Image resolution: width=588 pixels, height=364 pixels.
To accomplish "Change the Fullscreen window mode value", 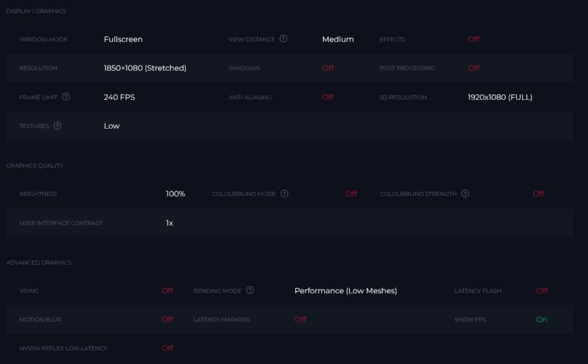I will click(x=123, y=40).
